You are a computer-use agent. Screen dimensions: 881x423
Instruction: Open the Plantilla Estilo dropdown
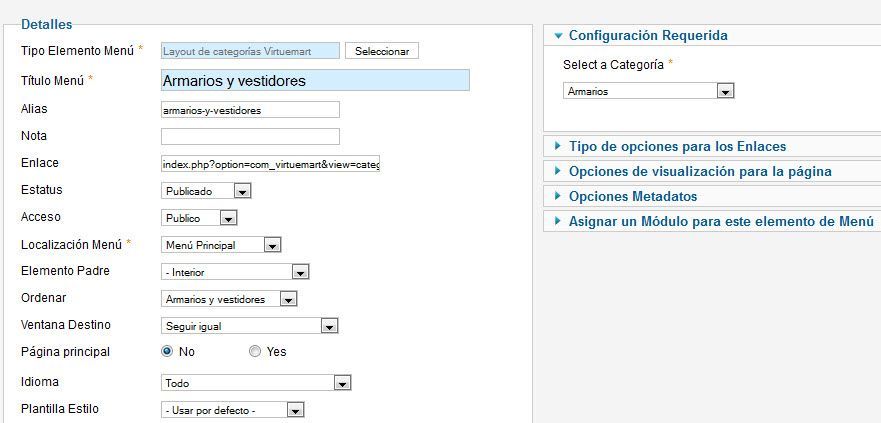[x=233, y=410]
